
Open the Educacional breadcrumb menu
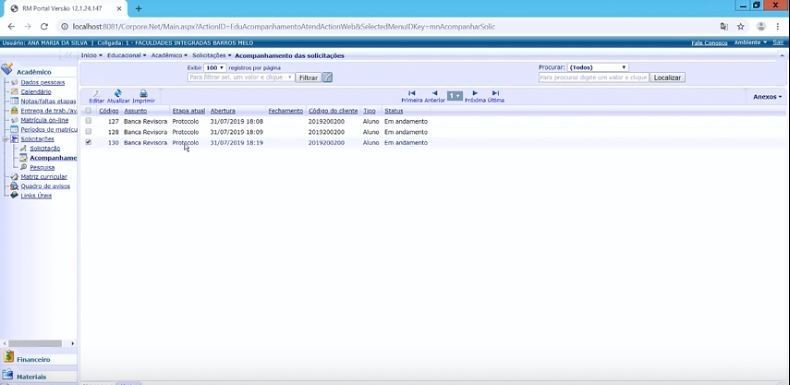click(x=126, y=55)
